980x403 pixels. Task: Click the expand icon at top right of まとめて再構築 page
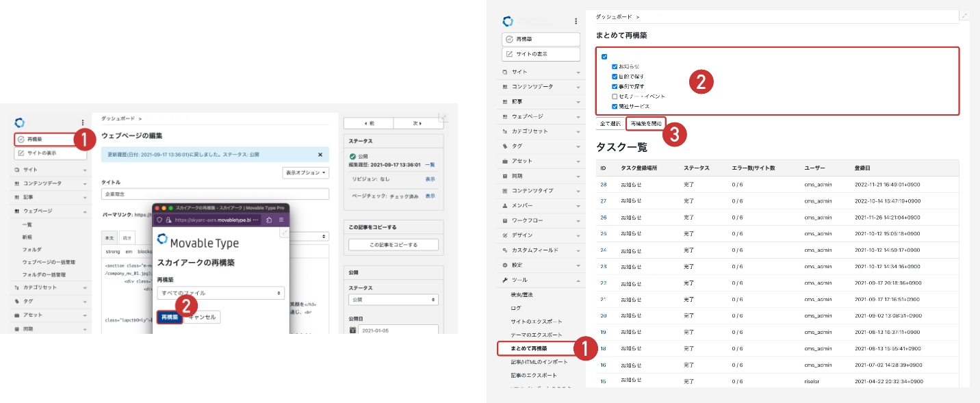pos(964,16)
